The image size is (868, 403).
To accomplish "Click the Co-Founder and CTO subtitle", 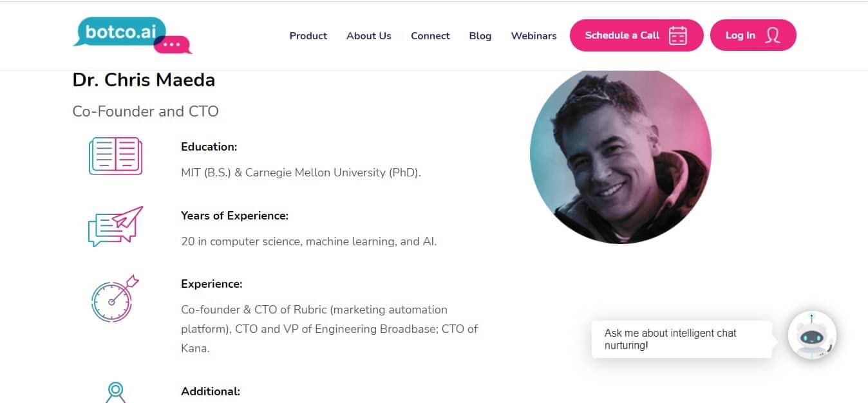I will pos(146,111).
